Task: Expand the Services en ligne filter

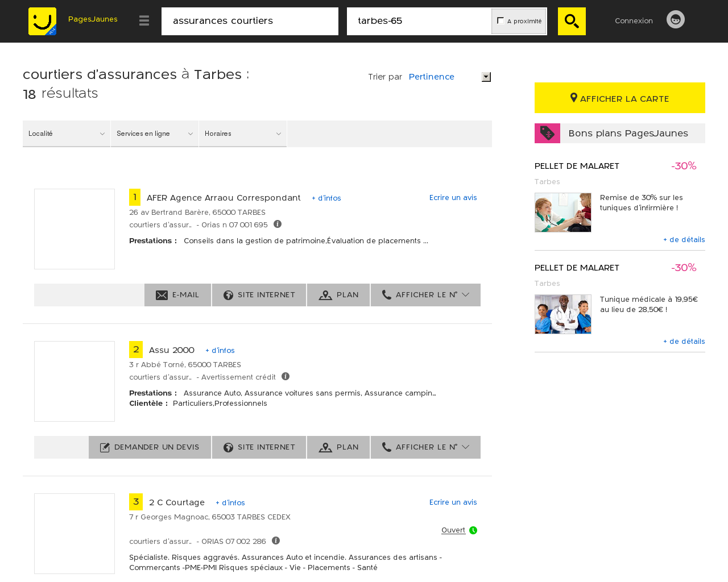Action: click(x=155, y=134)
